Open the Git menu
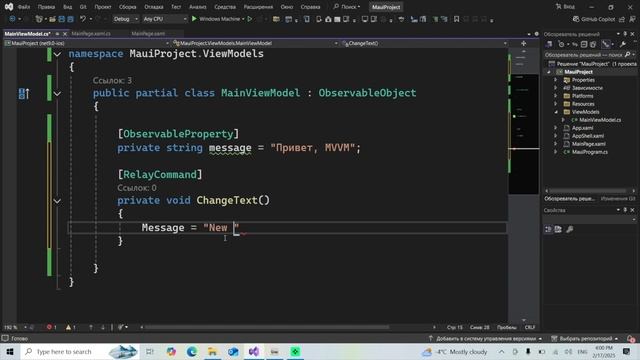Viewport: 640px width, 360px height. [83, 7]
